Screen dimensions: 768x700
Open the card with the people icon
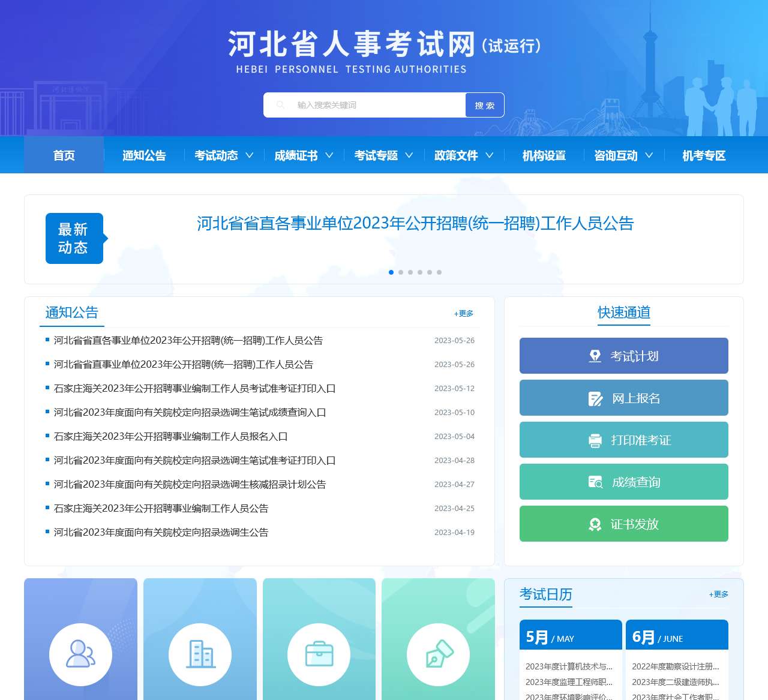coord(80,654)
